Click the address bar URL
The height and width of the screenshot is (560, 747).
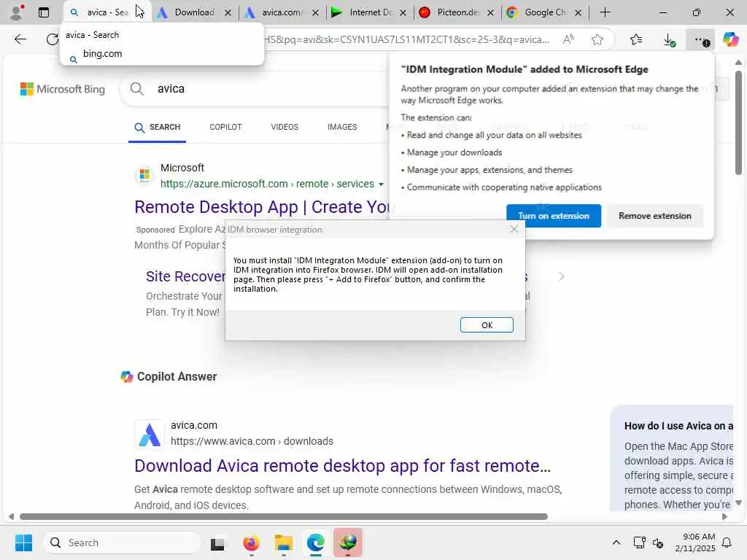click(406, 39)
